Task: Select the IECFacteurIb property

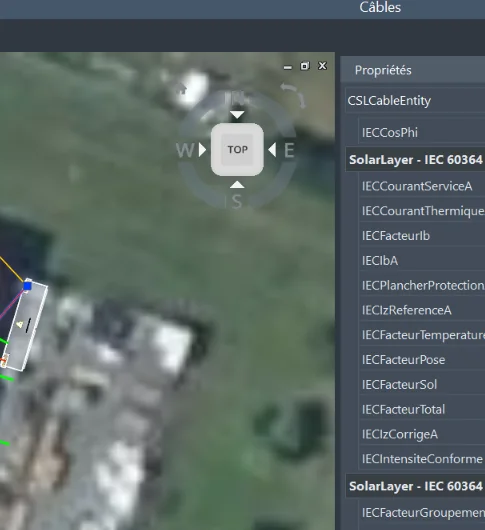Action: 422,236
